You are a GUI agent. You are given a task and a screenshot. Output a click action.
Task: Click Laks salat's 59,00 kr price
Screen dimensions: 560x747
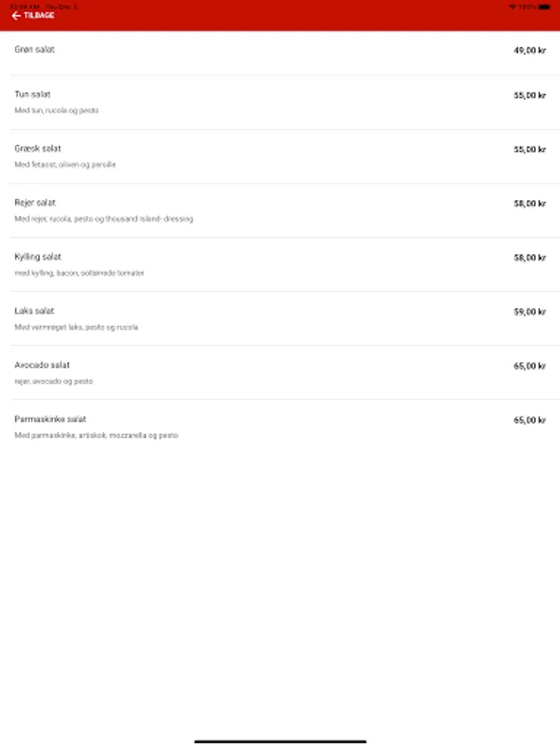click(x=529, y=312)
